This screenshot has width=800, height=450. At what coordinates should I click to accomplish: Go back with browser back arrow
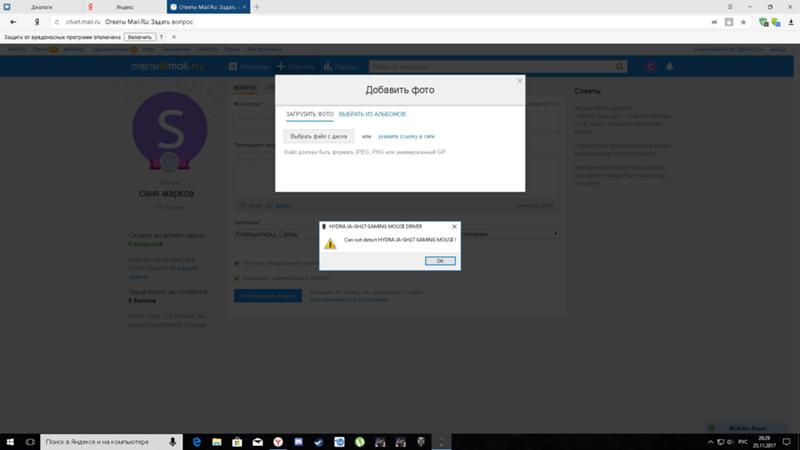pos(13,22)
